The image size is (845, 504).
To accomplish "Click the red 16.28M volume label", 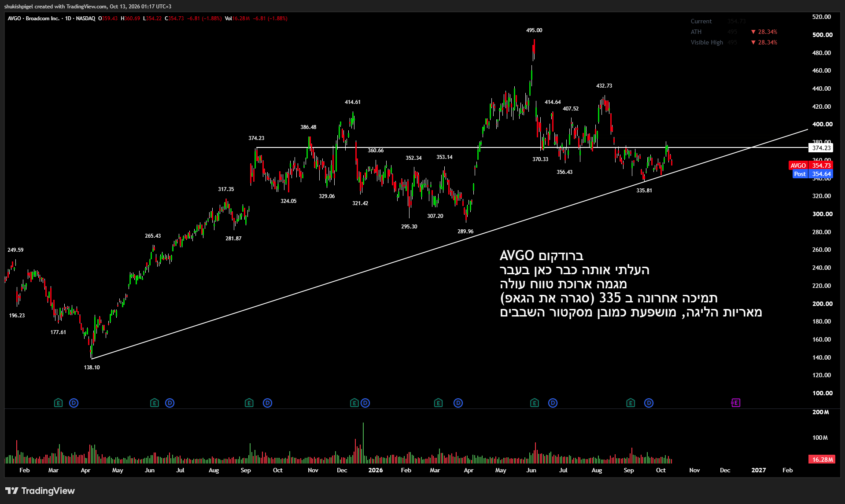I will tap(822, 459).
